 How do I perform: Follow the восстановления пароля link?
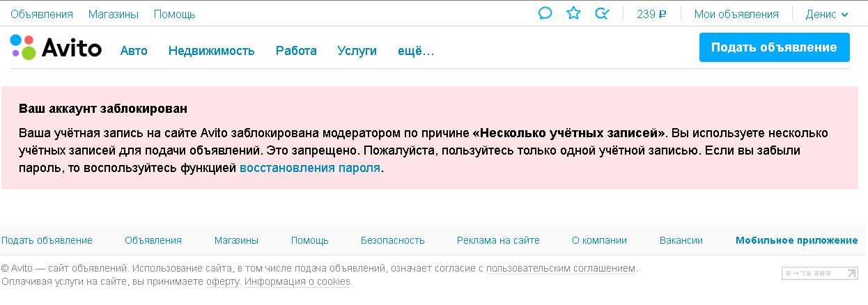[310, 168]
